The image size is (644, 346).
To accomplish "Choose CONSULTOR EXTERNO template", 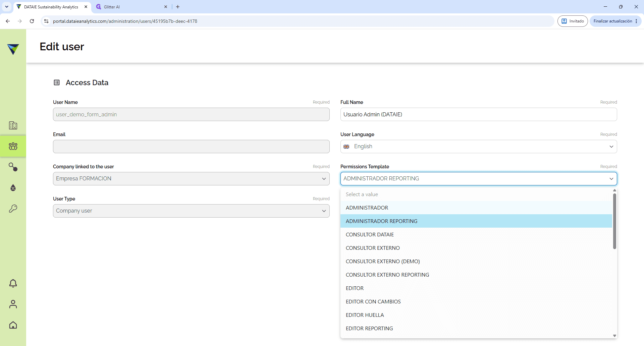I will tap(476, 248).
